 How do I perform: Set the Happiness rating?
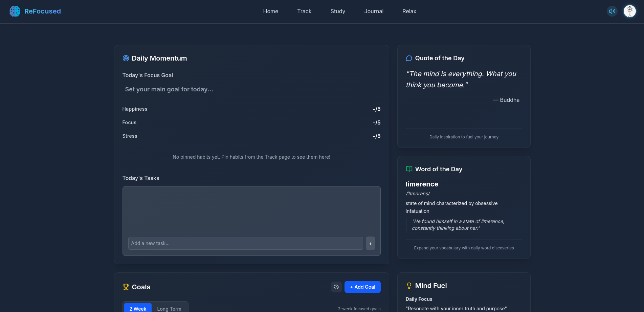pyautogui.click(x=376, y=109)
